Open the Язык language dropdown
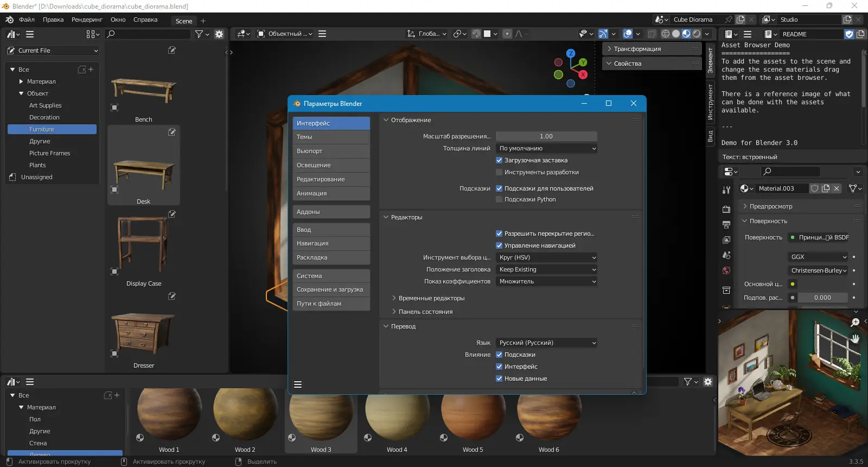 [x=546, y=343]
